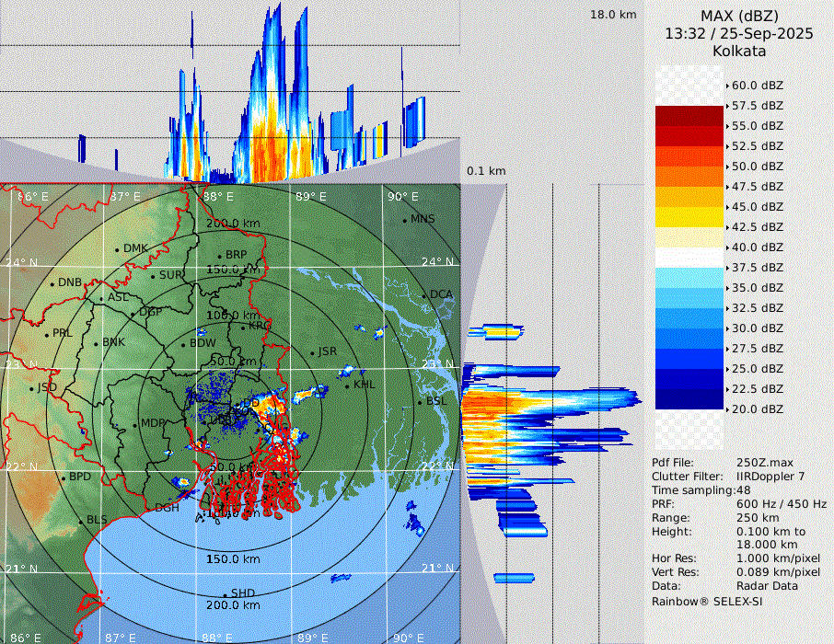Select the DCA station dot
The width and height of the screenshot is (834, 644).
click(x=424, y=295)
